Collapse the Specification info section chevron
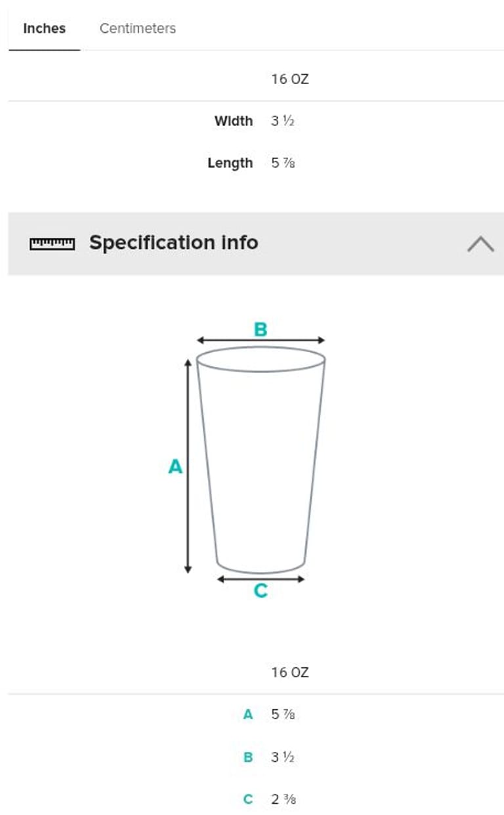 click(x=480, y=244)
